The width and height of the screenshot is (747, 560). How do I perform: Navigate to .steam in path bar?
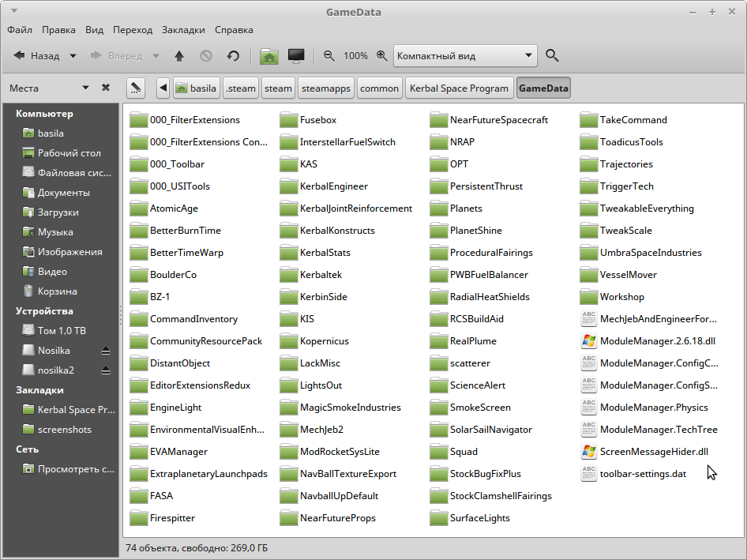point(241,88)
